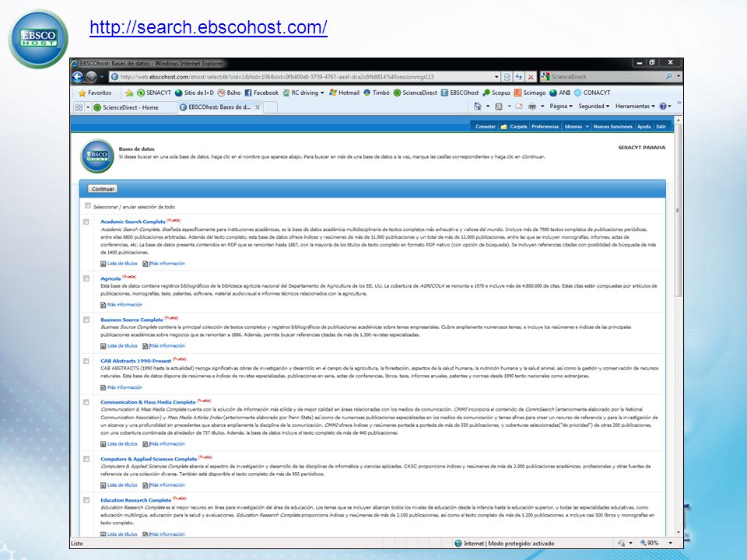Go back with the browser Back arrow
747x560 pixels.
[x=77, y=77]
